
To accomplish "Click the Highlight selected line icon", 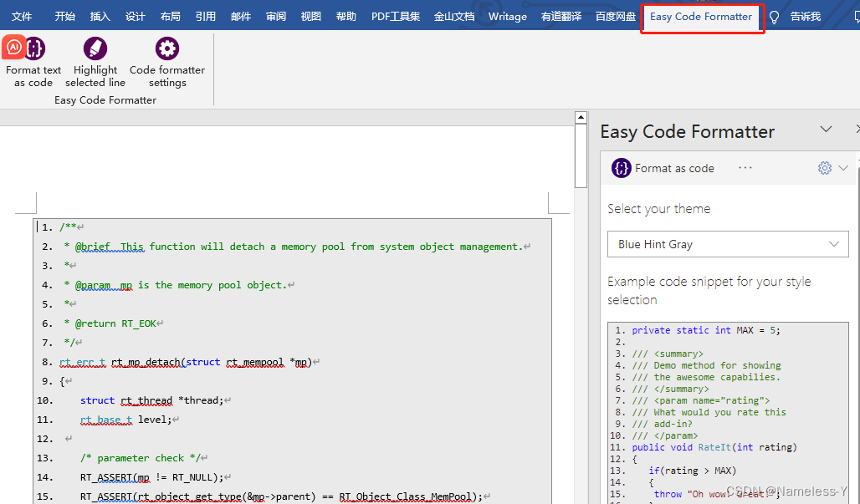I will tap(95, 48).
